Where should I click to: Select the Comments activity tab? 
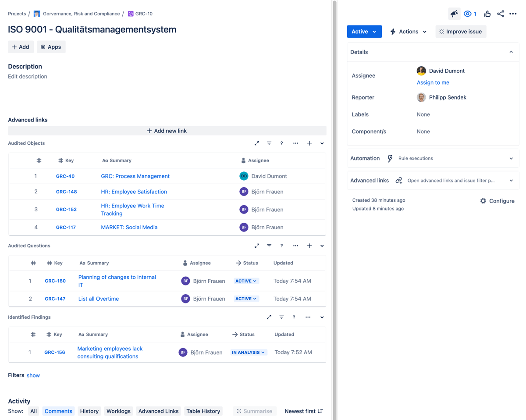point(58,411)
